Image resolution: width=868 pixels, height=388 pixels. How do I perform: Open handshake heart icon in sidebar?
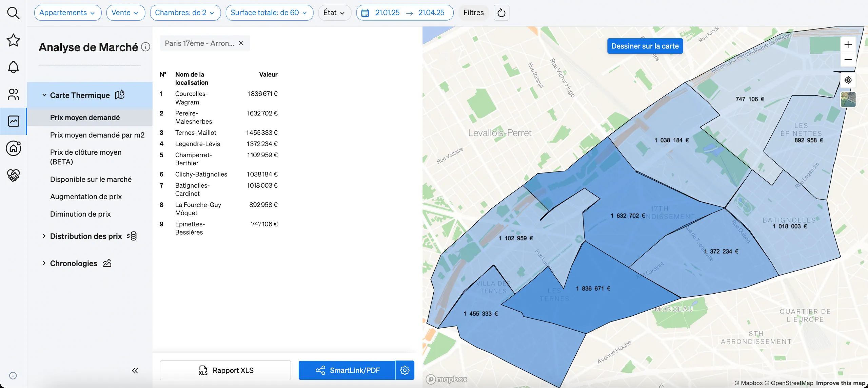[13, 175]
